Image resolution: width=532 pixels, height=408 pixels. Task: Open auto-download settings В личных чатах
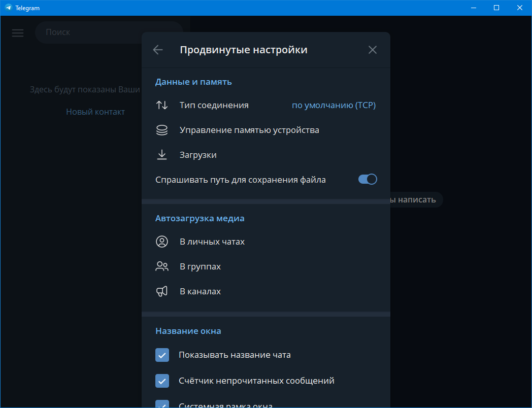(x=265, y=242)
